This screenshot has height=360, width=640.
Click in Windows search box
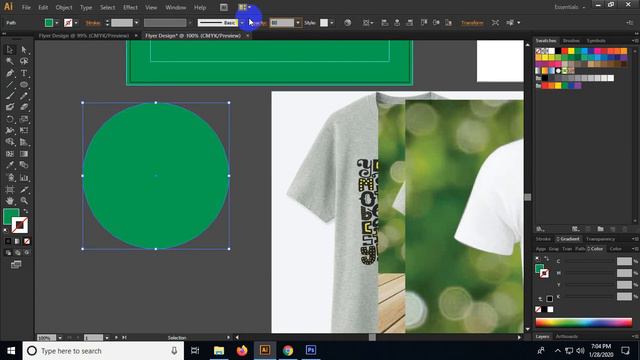pos(104,351)
